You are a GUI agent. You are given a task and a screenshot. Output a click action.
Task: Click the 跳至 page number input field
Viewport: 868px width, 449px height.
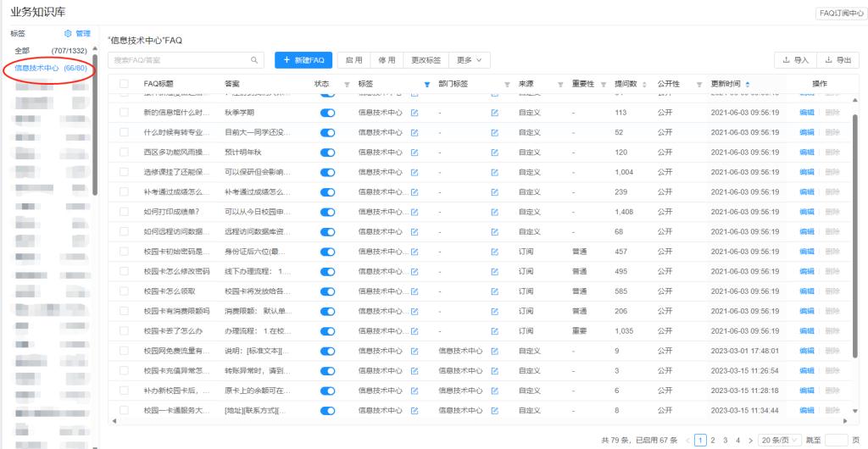pos(835,441)
